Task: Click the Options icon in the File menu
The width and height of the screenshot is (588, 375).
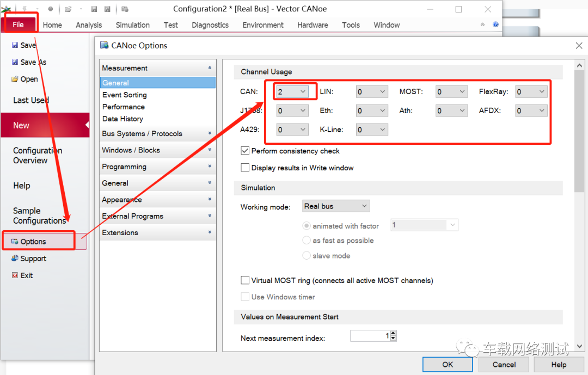Action: click(15, 242)
